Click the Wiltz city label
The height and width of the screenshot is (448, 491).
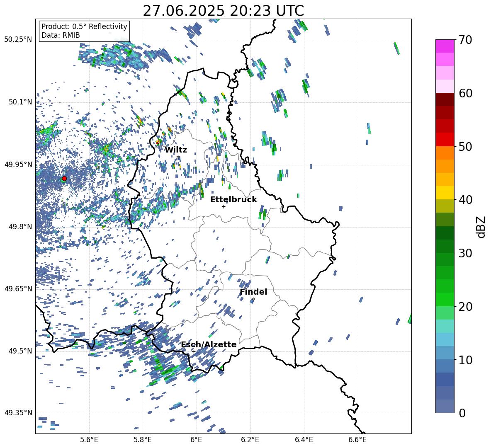[x=176, y=150]
